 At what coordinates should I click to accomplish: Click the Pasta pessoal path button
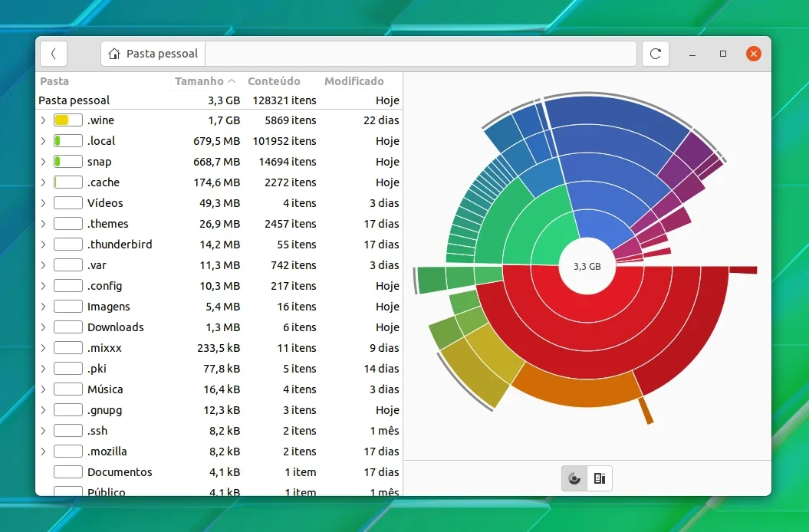[x=153, y=54]
